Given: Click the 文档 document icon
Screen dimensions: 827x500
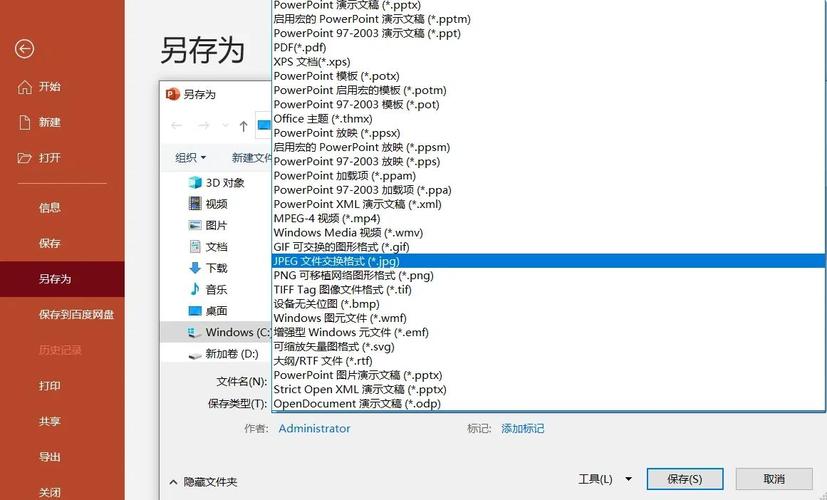Looking at the screenshot, I should (x=195, y=246).
